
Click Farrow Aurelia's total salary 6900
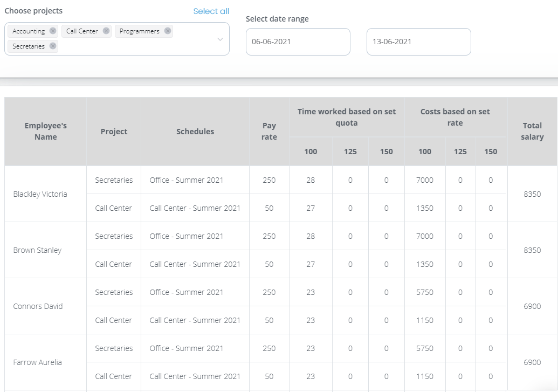tap(532, 362)
